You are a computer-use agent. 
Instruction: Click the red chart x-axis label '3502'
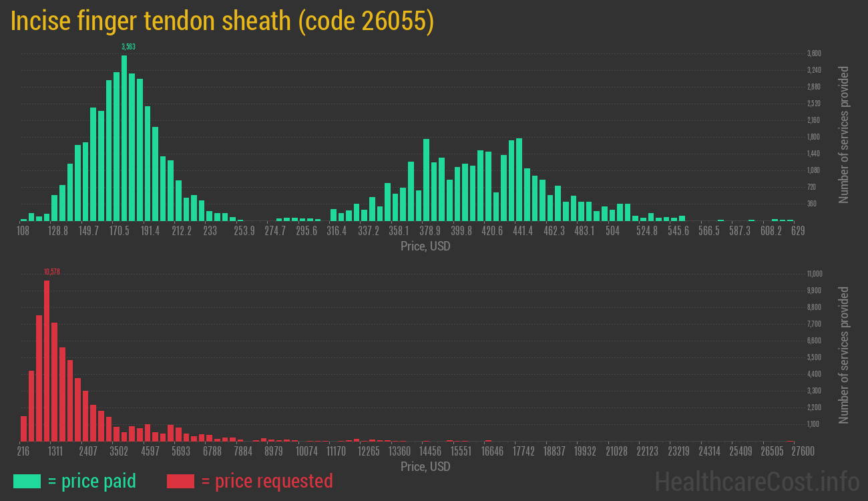(x=119, y=452)
